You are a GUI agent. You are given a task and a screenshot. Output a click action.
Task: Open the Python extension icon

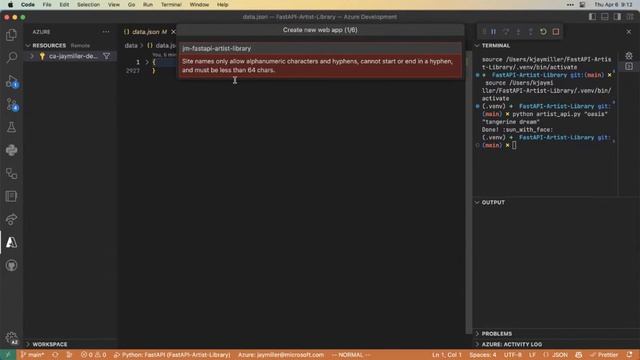pyautogui.click(x=11, y=150)
